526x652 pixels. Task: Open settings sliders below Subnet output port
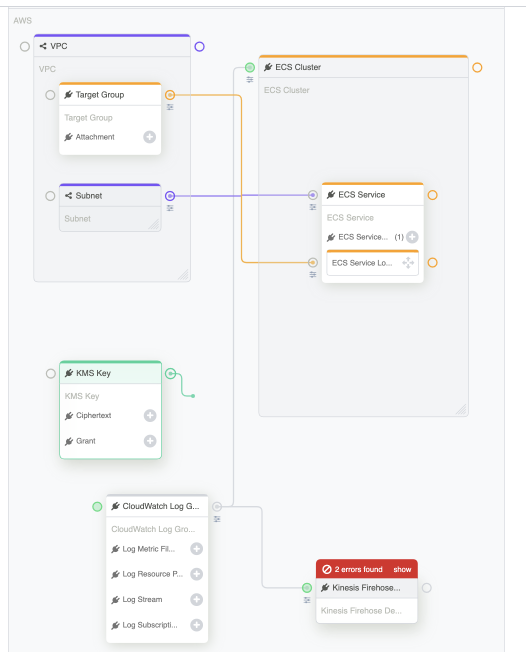(170, 208)
